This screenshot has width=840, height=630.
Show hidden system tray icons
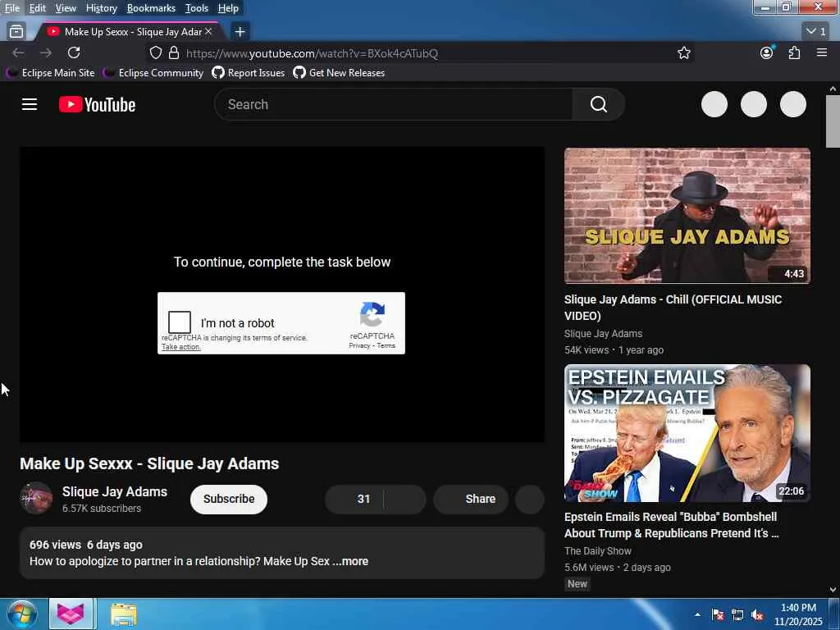697,614
